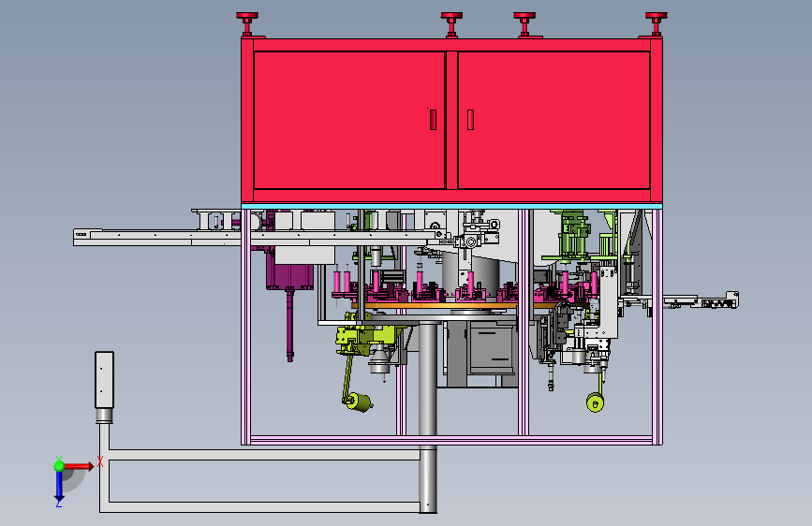Image resolution: width=812 pixels, height=526 pixels.
Task: Select the gray rectangular box atop the left pipe
Action: tap(104, 380)
